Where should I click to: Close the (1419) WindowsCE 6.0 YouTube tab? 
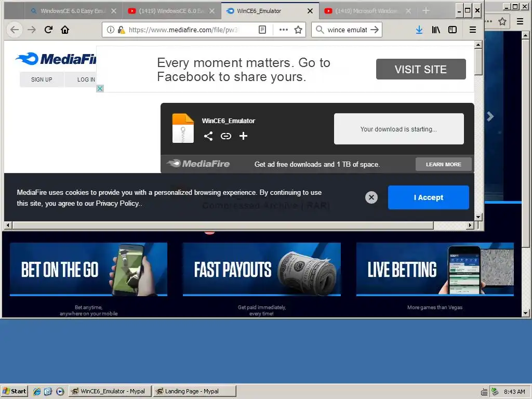(x=212, y=11)
